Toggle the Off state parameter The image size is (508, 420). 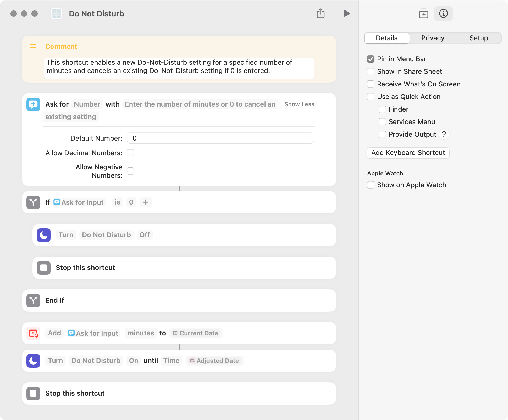coord(145,235)
